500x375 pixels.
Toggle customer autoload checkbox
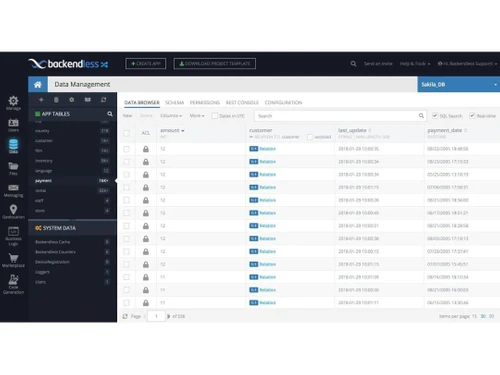click(310, 137)
